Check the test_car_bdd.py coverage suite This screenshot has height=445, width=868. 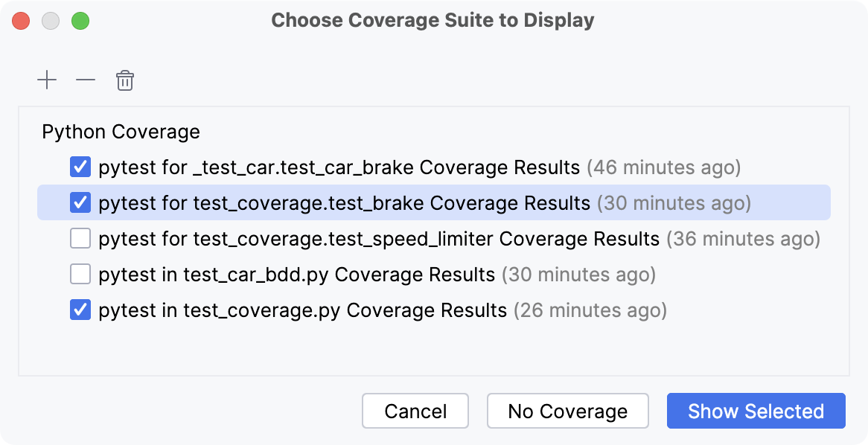80,274
